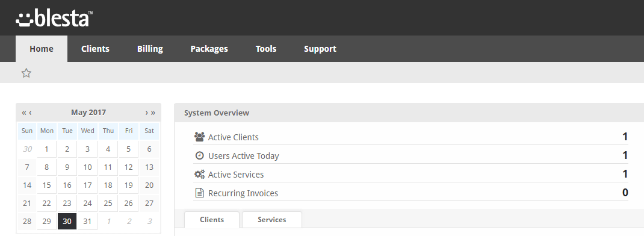This screenshot has width=644, height=236.
Task: Click the System Overview header
Action: tap(217, 113)
